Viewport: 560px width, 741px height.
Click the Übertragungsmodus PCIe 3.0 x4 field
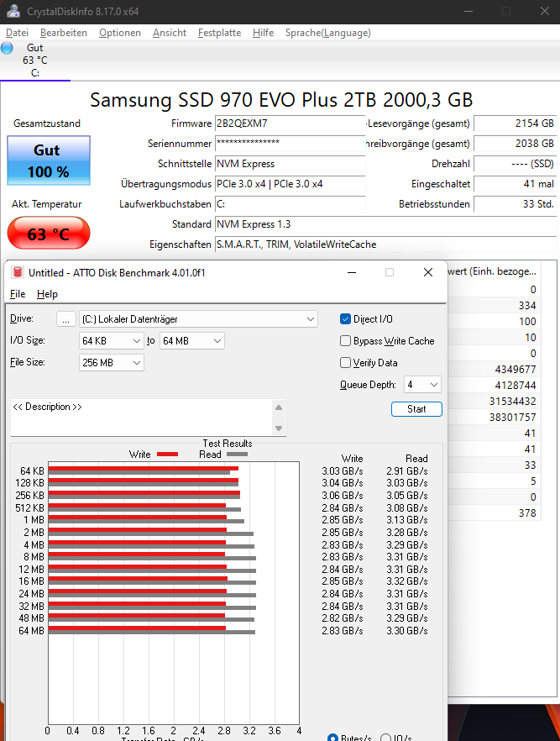coord(290,184)
